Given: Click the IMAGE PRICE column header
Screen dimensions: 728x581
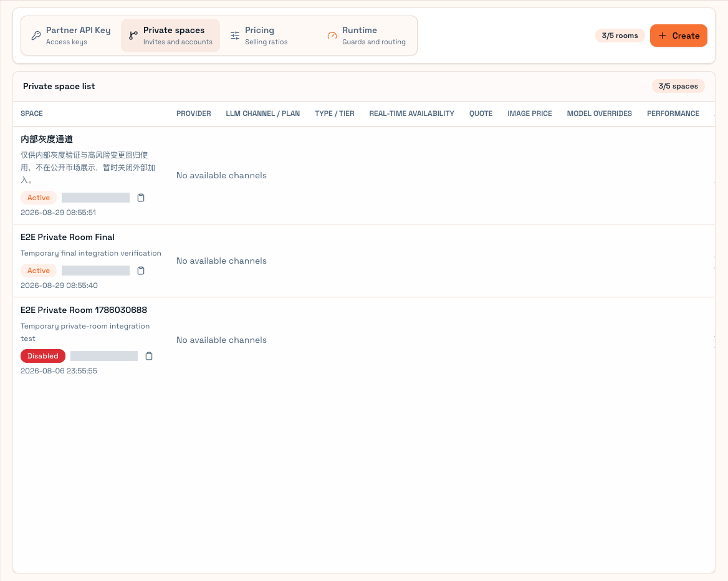Looking at the screenshot, I should (x=530, y=114).
